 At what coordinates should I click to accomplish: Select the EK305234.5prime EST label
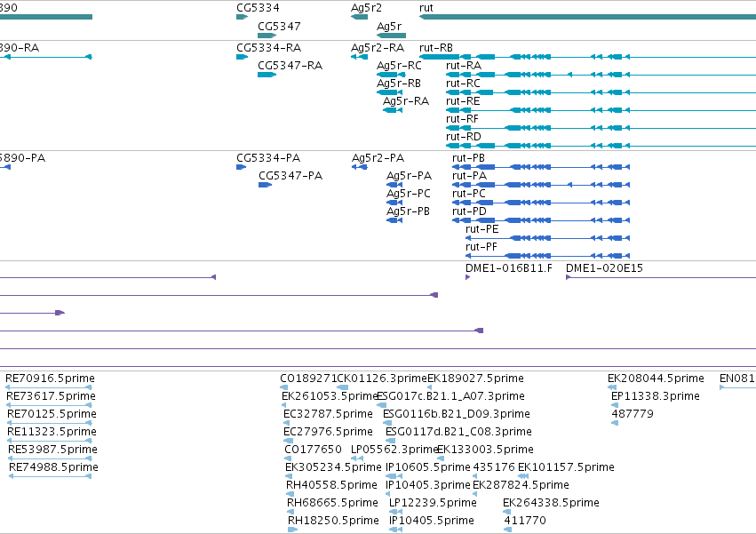(x=333, y=467)
